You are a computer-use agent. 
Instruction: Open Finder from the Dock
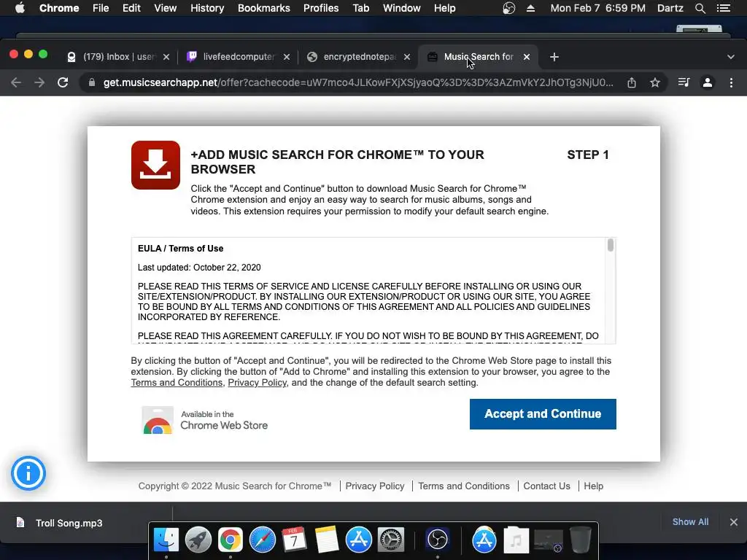(x=166, y=540)
